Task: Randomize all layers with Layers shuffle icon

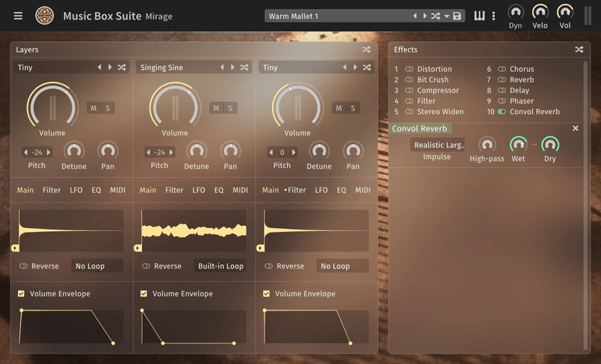Action: pyautogui.click(x=367, y=50)
